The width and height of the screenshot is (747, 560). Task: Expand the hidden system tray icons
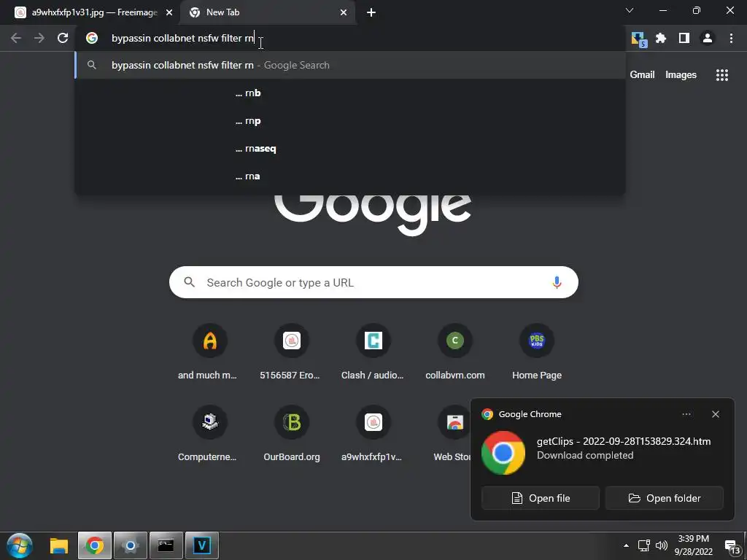click(626, 545)
